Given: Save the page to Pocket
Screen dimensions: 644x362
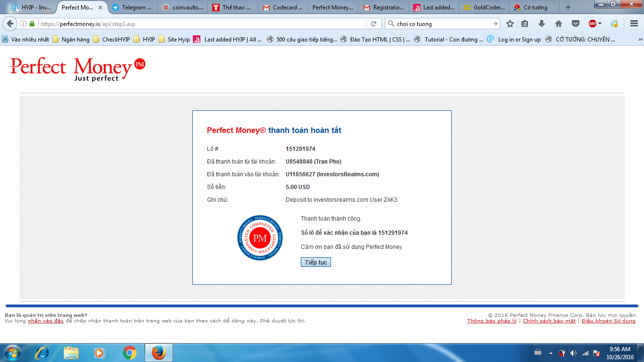Looking at the screenshot, I should 576,24.
